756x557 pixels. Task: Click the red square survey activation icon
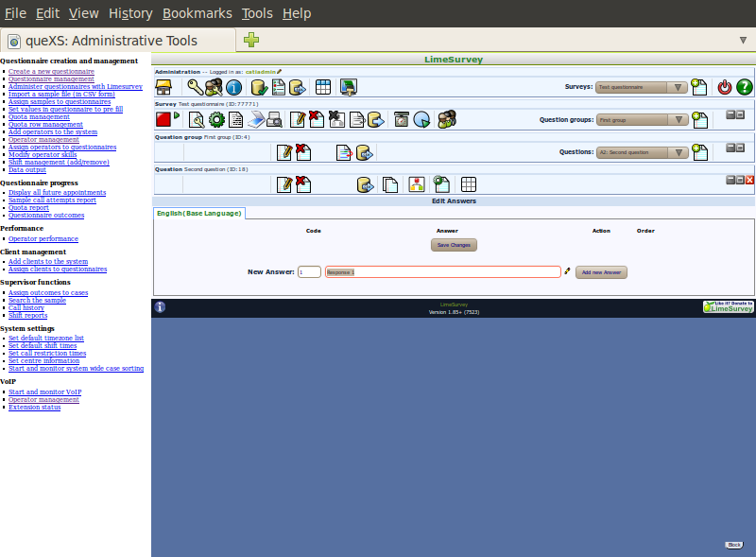[163, 119]
